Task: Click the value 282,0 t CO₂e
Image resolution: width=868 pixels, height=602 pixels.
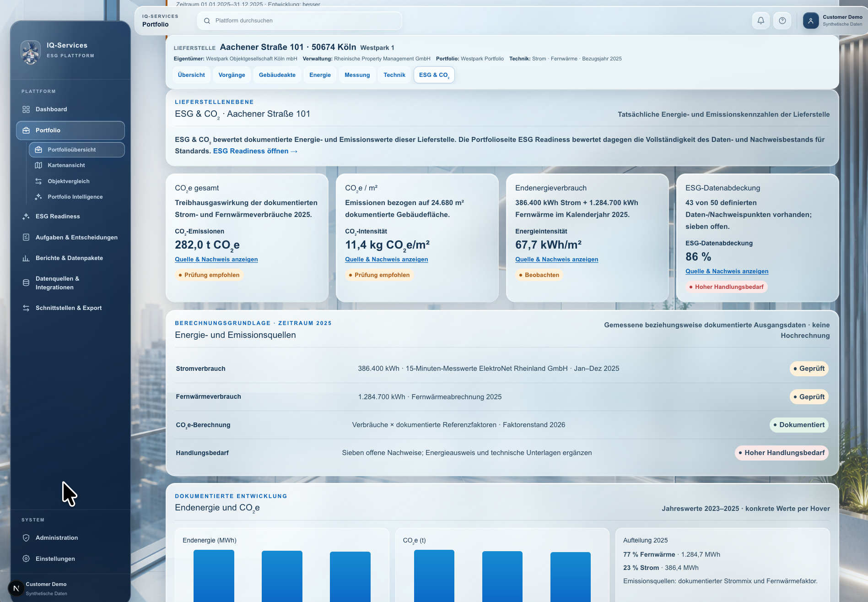Action: (207, 245)
